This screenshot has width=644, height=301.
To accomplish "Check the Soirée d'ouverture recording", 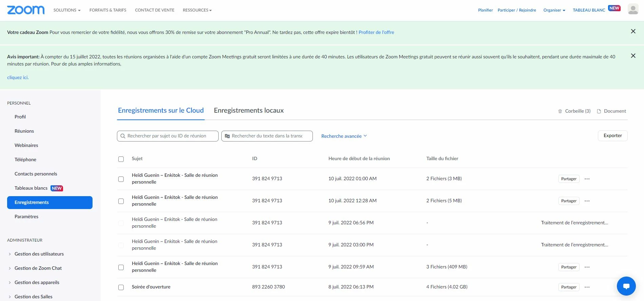I will 121,287.
